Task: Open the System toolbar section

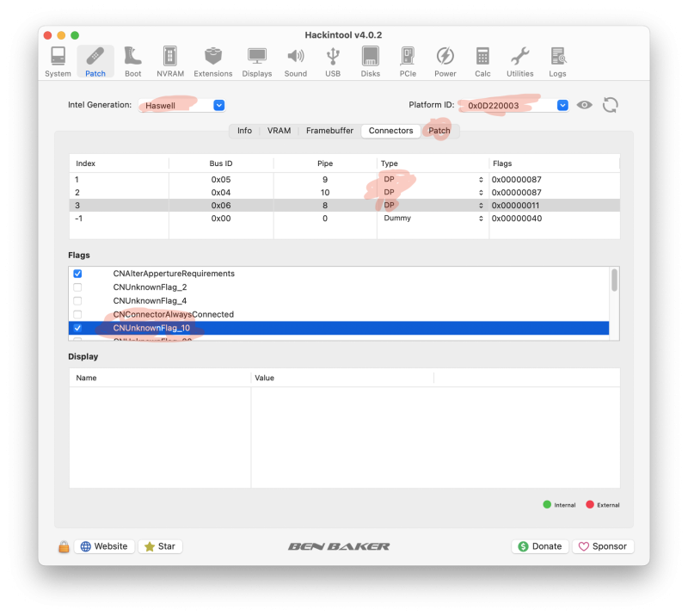Action: [58, 62]
